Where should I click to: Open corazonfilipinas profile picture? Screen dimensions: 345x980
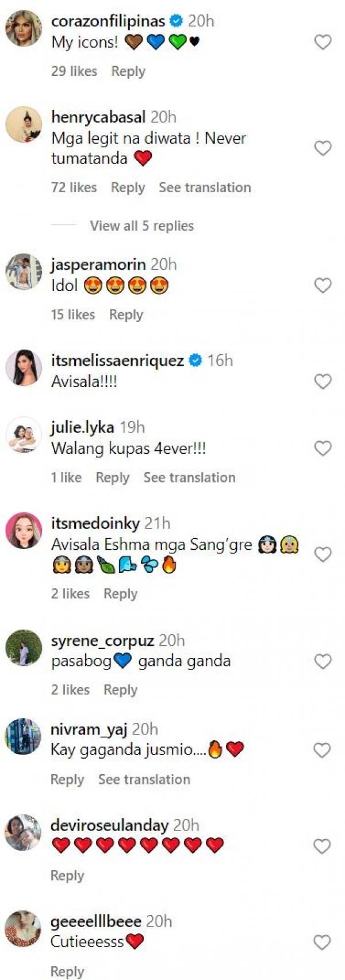(24, 28)
